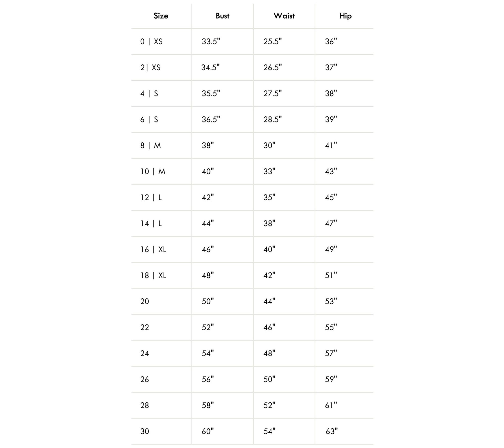Screen dimensions: 504x448
Task: Click the Waist column header
Action: pyautogui.click(x=284, y=16)
